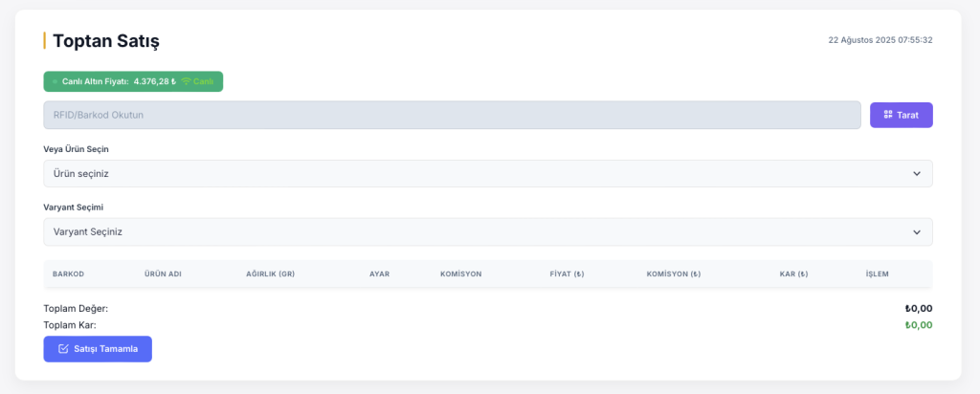Image resolution: width=980 pixels, height=394 pixels.
Task: Click the checkmark icon on Satışı Tamamla
Action: (x=63, y=349)
